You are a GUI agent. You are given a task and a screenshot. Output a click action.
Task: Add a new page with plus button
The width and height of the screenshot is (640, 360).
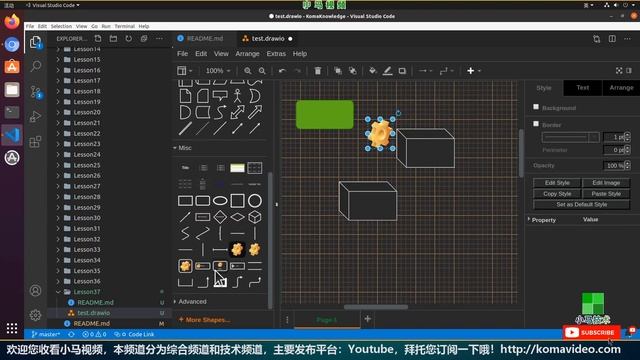[x=367, y=319]
